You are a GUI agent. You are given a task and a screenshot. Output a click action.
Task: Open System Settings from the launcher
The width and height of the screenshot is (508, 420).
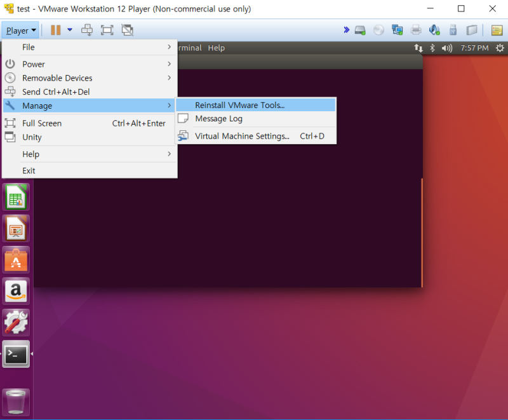tap(16, 322)
